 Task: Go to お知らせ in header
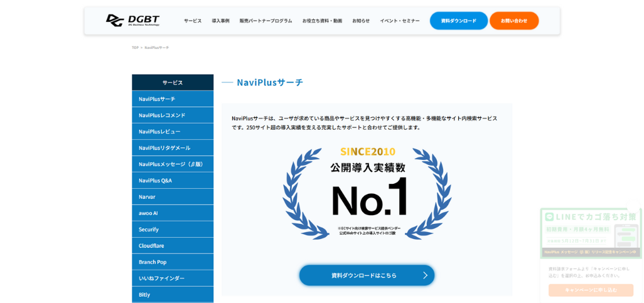361,21
